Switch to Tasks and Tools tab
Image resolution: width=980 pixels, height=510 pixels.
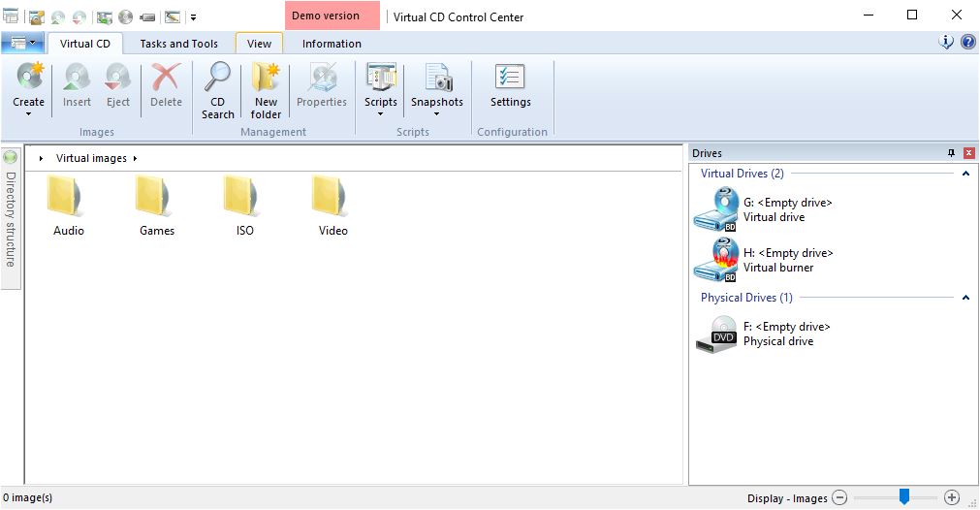(178, 44)
